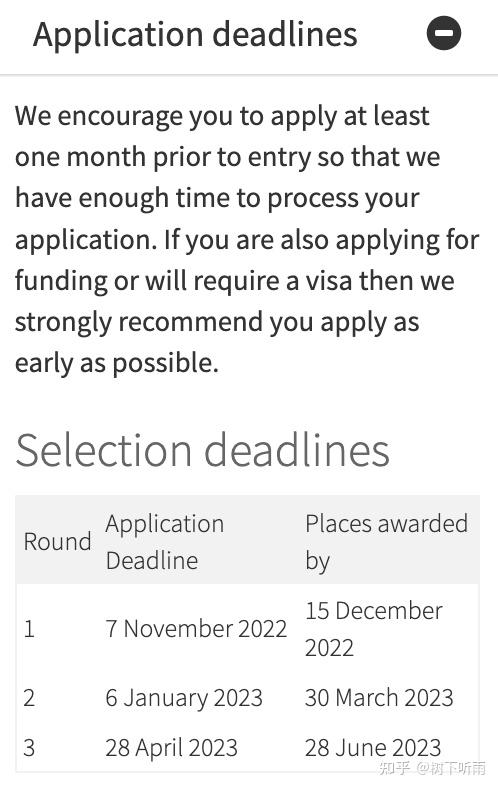Click the 'early as possible.' text line
The image size is (498, 790).
117,363
